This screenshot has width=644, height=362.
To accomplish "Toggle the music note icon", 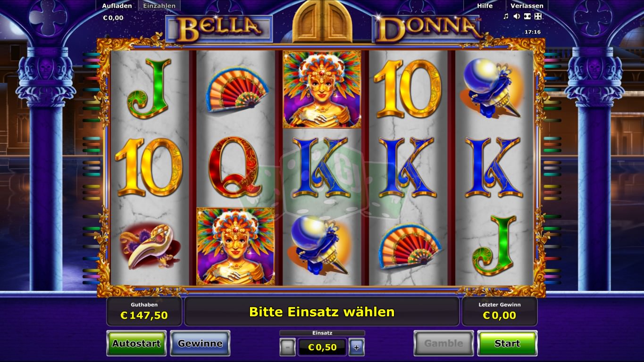I will (x=506, y=16).
